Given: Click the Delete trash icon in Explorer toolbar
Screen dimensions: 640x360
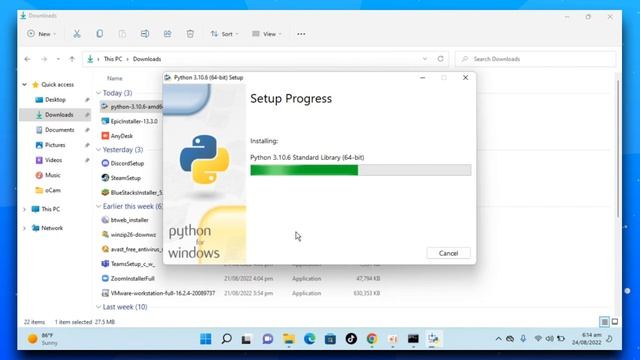Looking at the screenshot, I should (190, 34).
